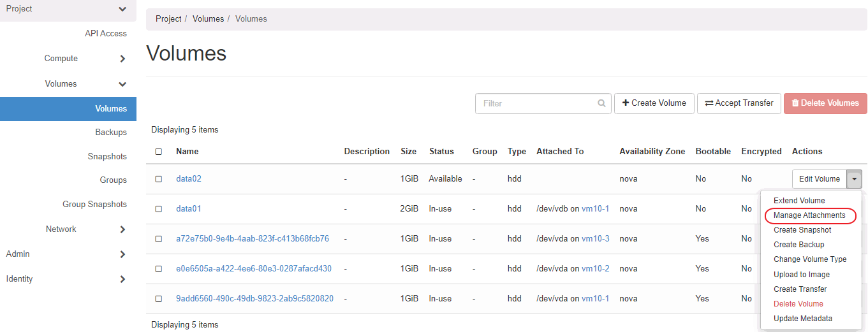Tick the checkbox for data02 volume

159,179
